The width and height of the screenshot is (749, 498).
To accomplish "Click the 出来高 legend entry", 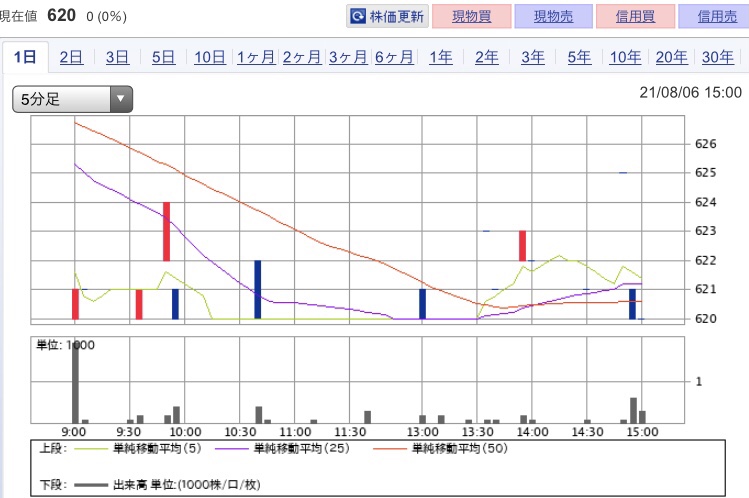I will pos(168,485).
